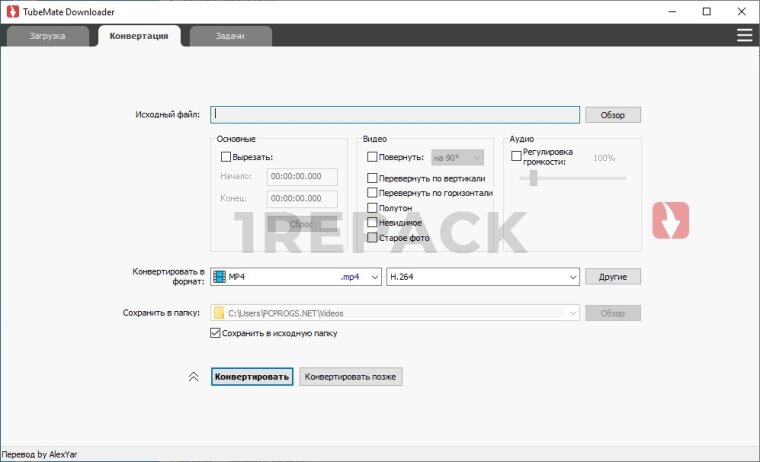
Task: Enable Регулировка громкости checkbox
Action: click(516, 156)
